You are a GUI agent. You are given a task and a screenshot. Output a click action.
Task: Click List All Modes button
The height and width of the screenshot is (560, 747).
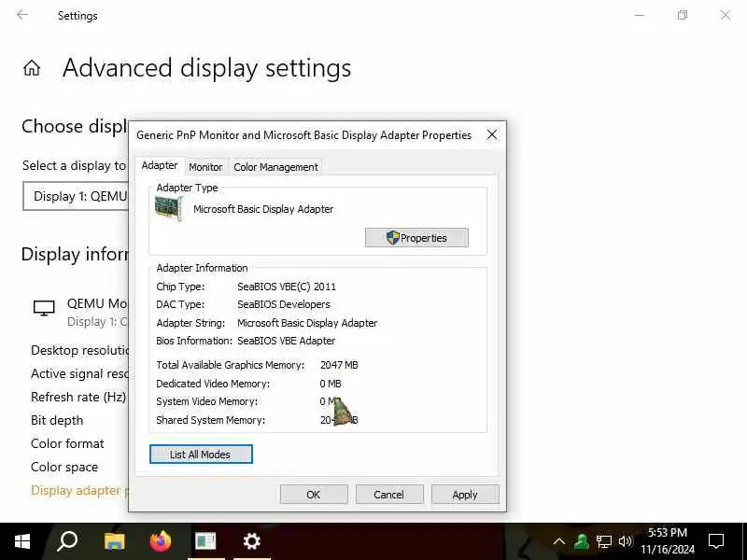pos(201,455)
